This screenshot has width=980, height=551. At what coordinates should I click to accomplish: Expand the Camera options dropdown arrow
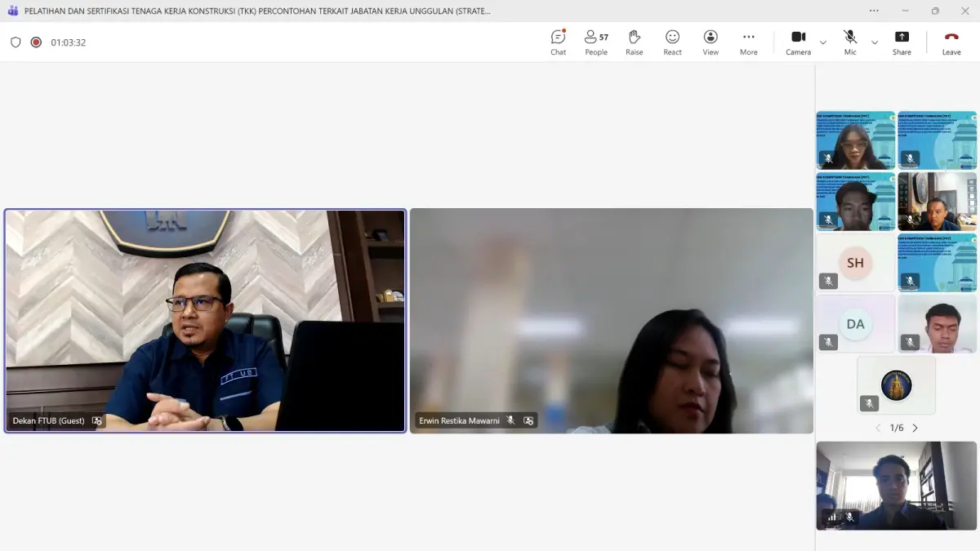[822, 42]
